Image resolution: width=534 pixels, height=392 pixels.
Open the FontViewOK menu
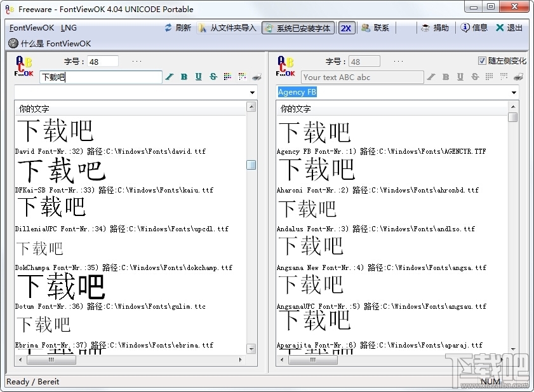pos(31,27)
